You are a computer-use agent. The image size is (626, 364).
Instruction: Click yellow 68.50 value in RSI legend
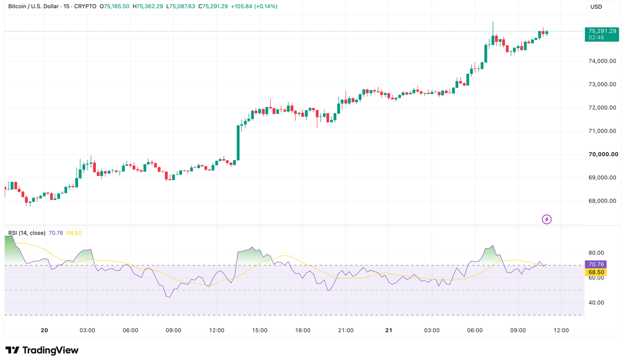74,233
